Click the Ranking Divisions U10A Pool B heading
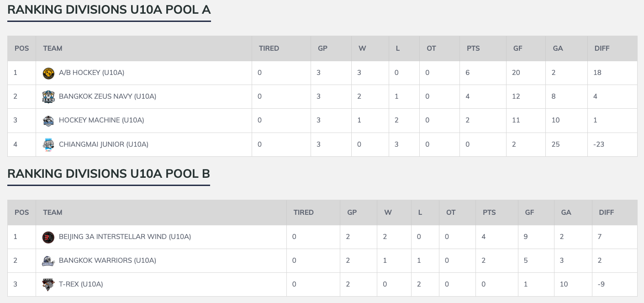This screenshot has width=644, height=303. click(x=109, y=174)
